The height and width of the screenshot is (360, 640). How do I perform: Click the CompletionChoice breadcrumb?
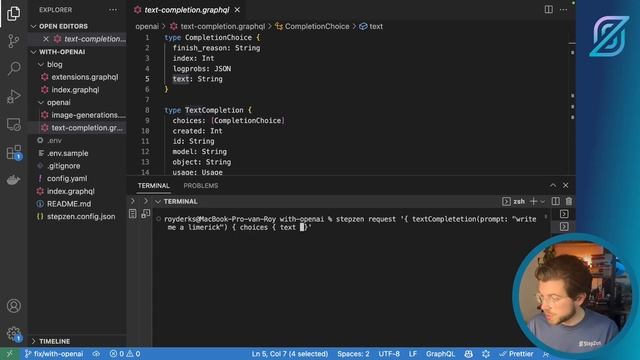tap(317, 26)
